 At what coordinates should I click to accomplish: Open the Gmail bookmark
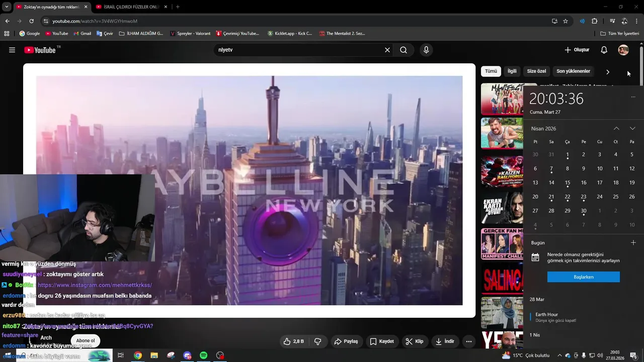[x=82, y=33]
